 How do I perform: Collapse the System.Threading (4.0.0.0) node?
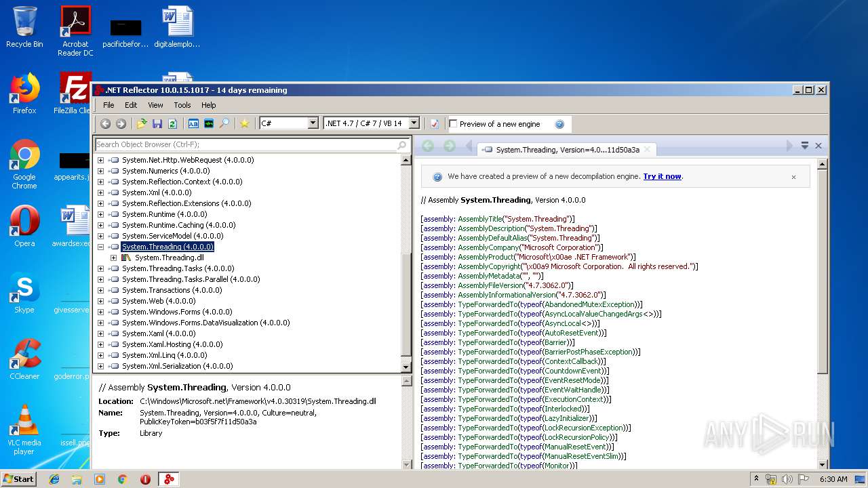[100, 247]
